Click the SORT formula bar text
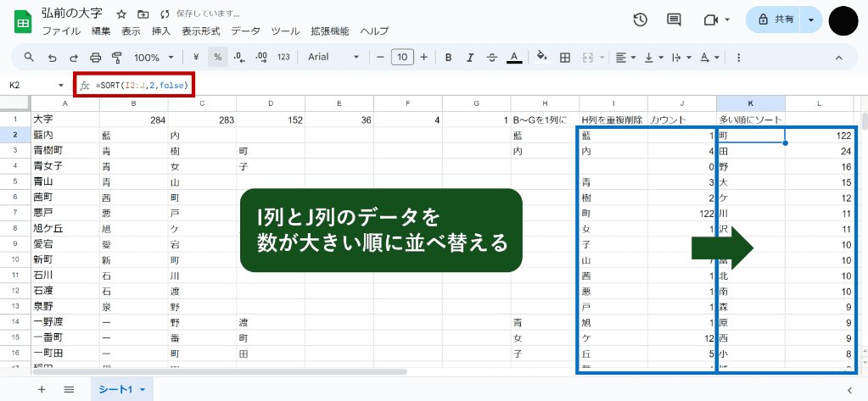This screenshot has width=868, height=401. 142,85
